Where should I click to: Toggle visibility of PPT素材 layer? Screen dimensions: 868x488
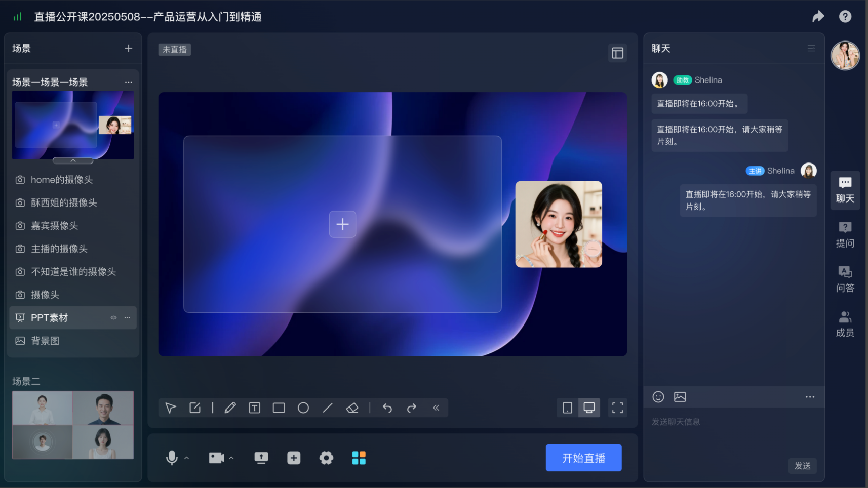pos(113,318)
